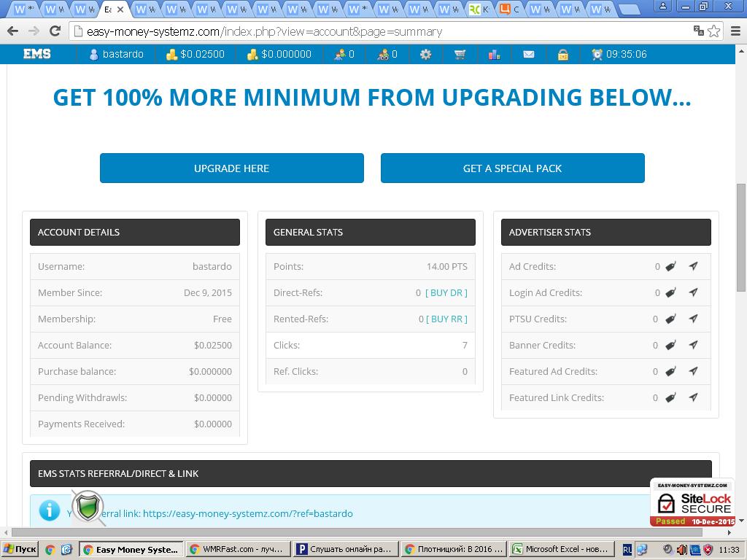Viewport: 747px width, 560px height.
Task: Open the statistics bar chart icon
Action: point(494,54)
